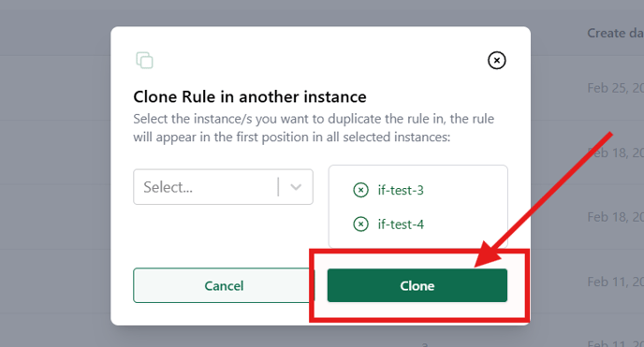This screenshot has width=644, height=347.
Task: Click the Clone button
Action: 417,285
